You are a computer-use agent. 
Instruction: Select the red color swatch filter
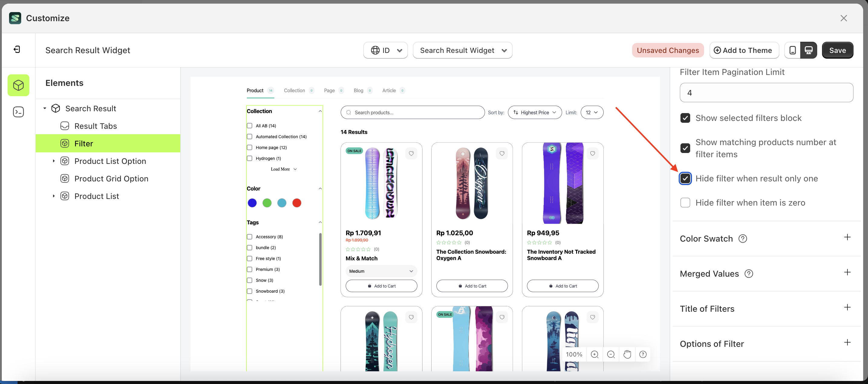[296, 203]
